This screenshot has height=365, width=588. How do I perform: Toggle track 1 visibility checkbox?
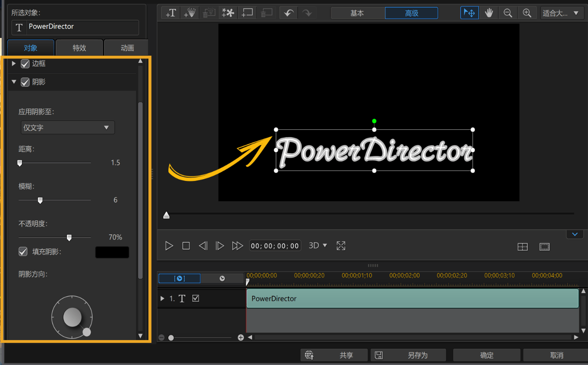(x=196, y=299)
